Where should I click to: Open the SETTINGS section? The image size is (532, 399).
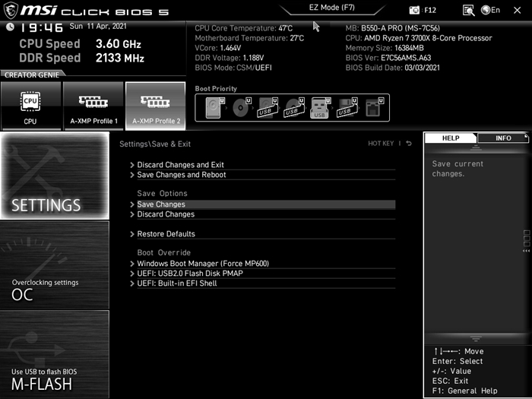click(55, 176)
